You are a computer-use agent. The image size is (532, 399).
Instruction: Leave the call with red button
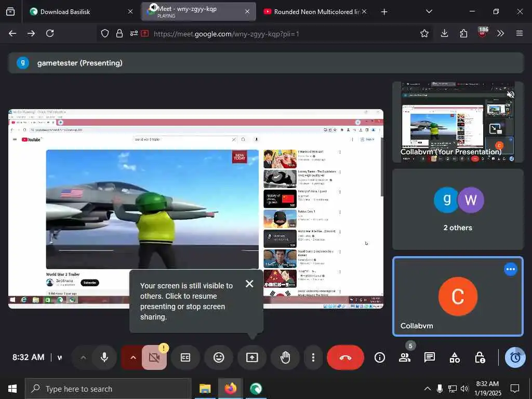[345, 357]
